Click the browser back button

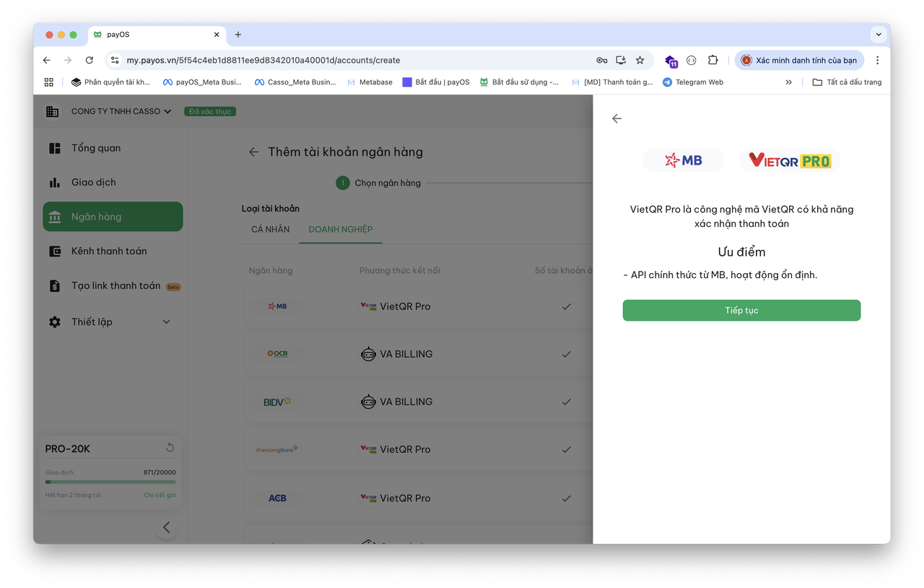click(47, 61)
